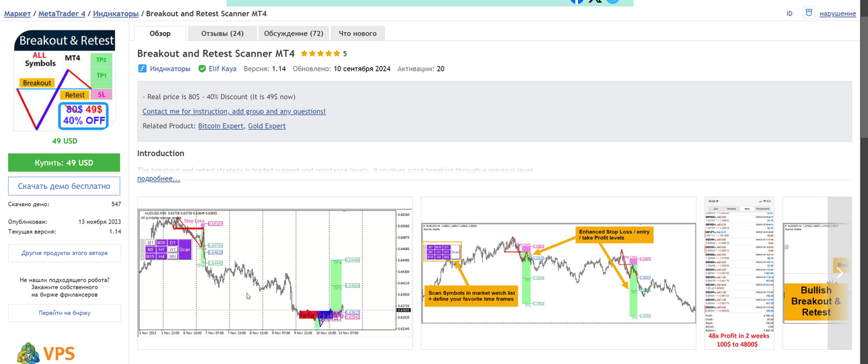Click the VPS logo in the sidebar

[x=46, y=353]
